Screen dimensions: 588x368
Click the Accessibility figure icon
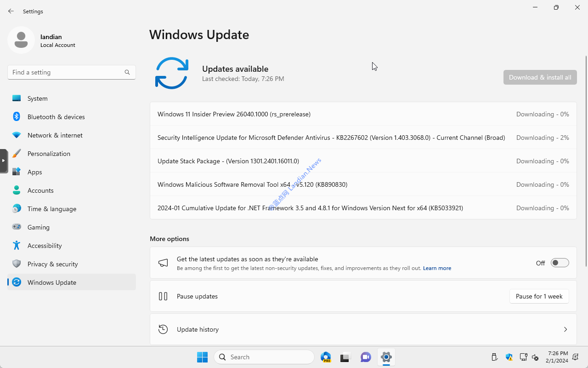coord(17,246)
